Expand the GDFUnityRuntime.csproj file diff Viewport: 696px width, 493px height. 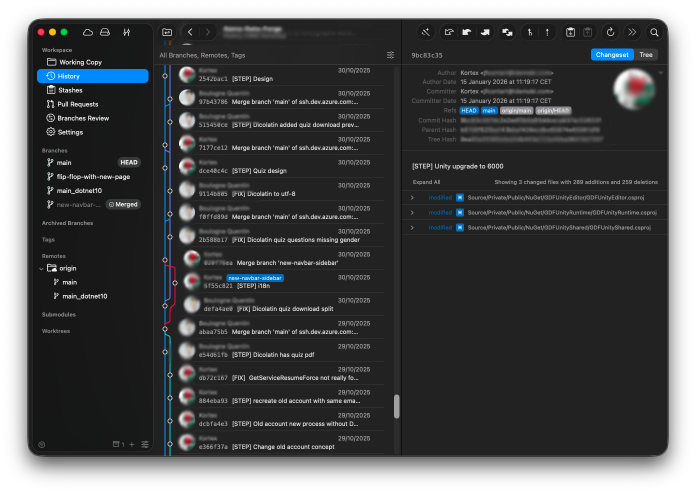(x=412, y=213)
